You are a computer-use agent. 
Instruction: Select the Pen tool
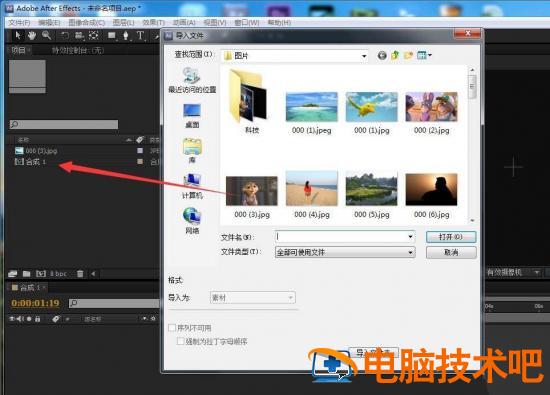126,35
